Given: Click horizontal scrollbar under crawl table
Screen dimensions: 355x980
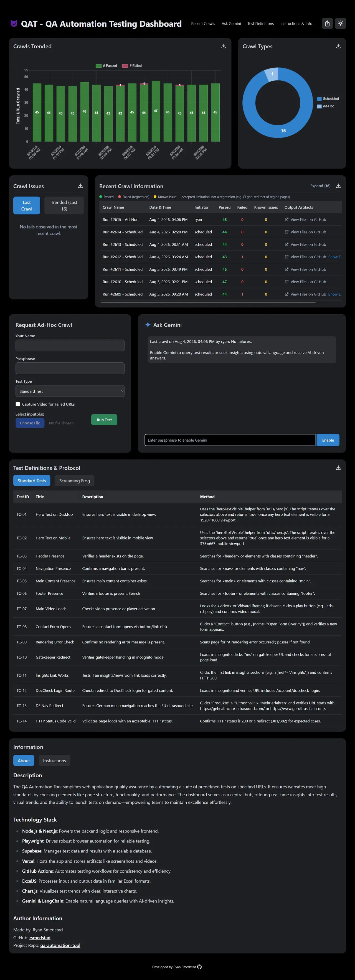Looking at the screenshot, I should (x=208, y=302).
